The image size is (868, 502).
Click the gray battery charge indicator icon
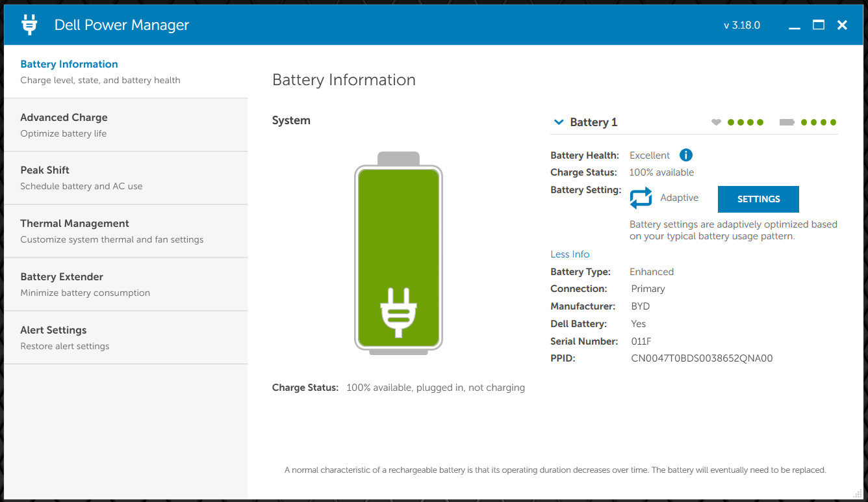coord(787,122)
